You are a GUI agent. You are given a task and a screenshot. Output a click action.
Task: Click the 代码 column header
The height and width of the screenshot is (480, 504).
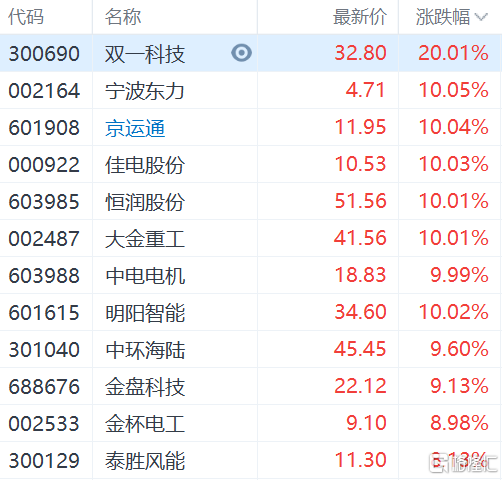(26, 17)
